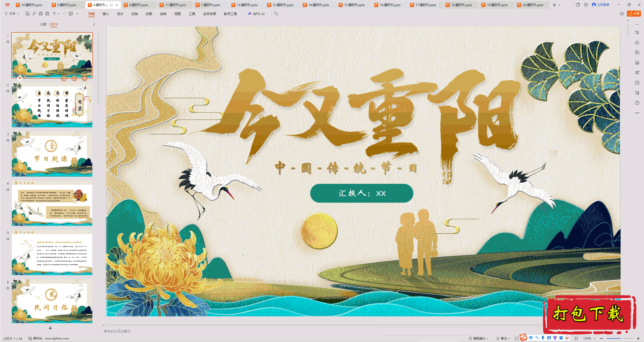Toggle star mark on slide 3
This screenshot has height=342, width=644.
click(8, 140)
